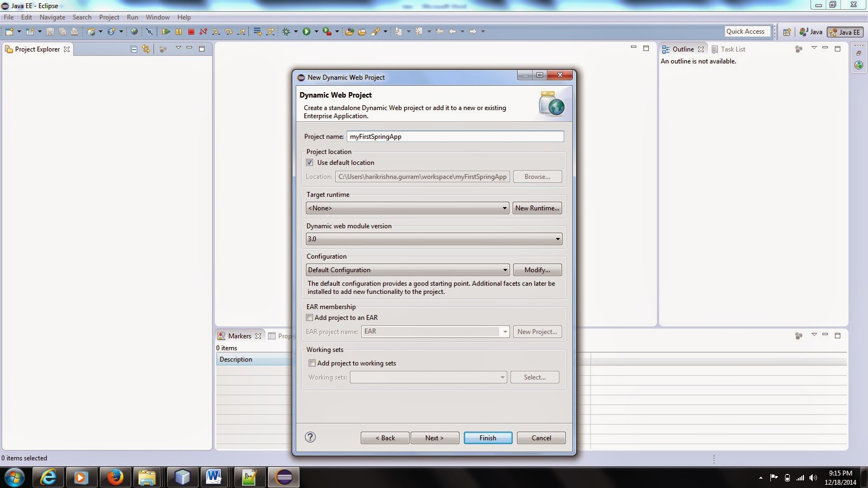This screenshot has height=488, width=868.
Task: Collapse All in Project Explorer
Action: click(133, 49)
